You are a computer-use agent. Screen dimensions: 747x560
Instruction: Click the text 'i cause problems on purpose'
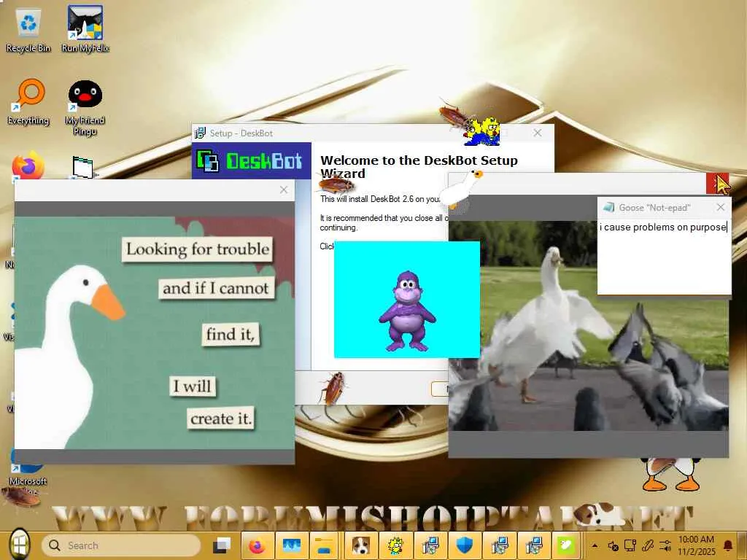(x=662, y=227)
